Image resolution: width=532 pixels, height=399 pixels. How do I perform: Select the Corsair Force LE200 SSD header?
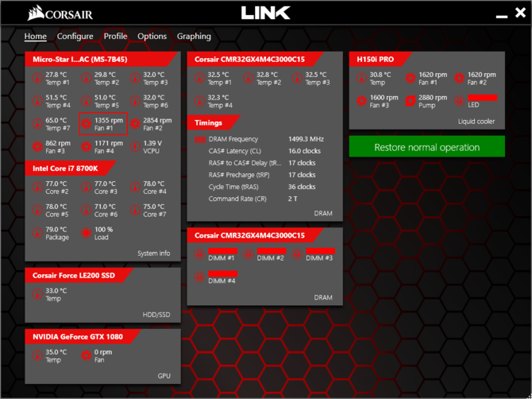coord(79,275)
